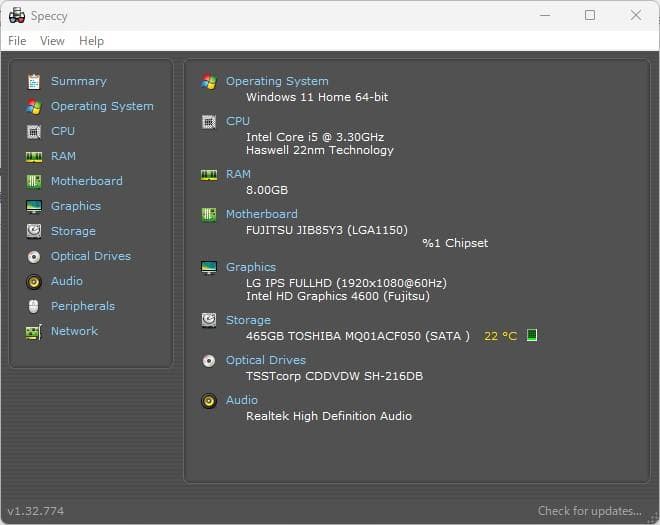Screen dimensions: 660x525
Task: Open the Storage heading in summary panel
Action: click(248, 320)
